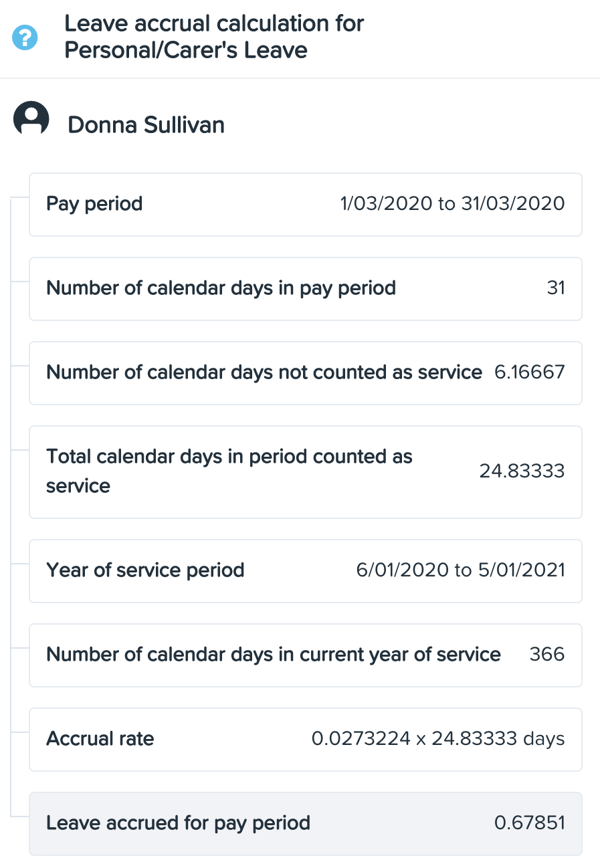
Task: Click the blue question mark help icon
Action: click(25, 37)
